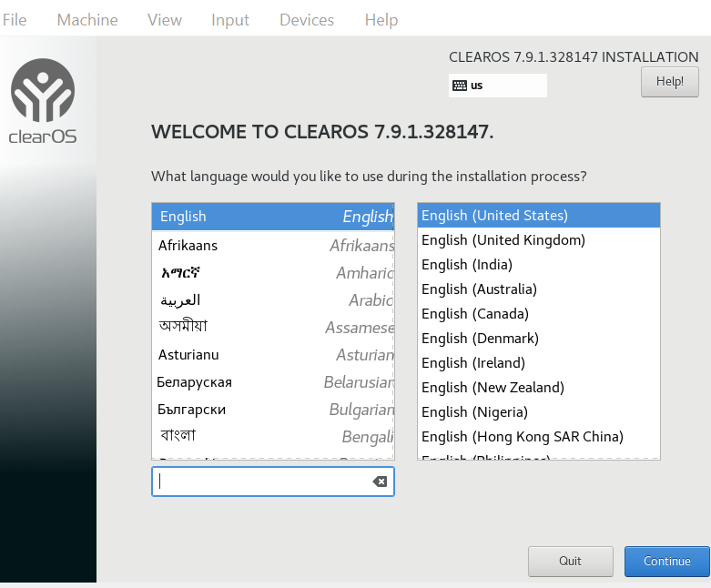Choose English (United Kingdom) locale
Image resolution: width=711 pixels, height=588 pixels.
click(539, 239)
